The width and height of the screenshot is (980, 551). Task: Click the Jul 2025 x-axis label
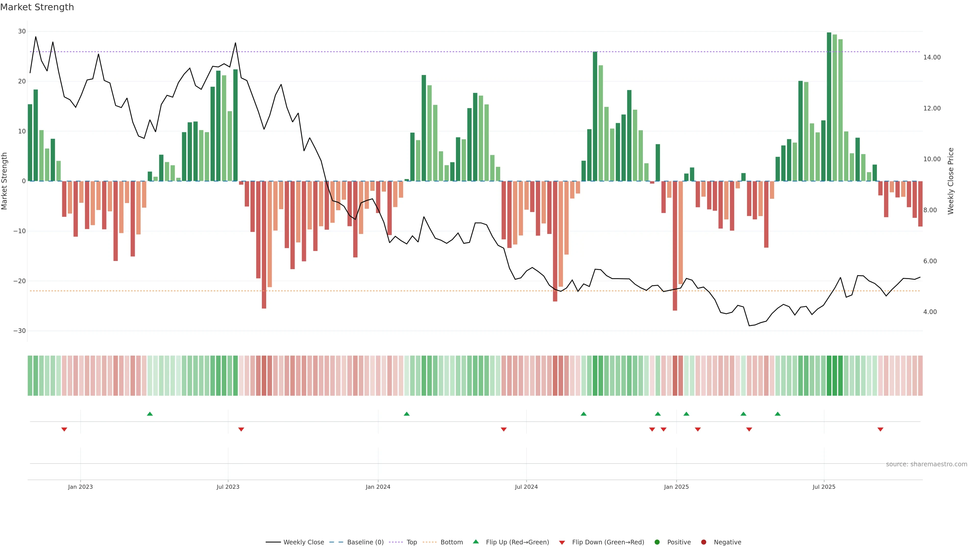pyautogui.click(x=824, y=487)
